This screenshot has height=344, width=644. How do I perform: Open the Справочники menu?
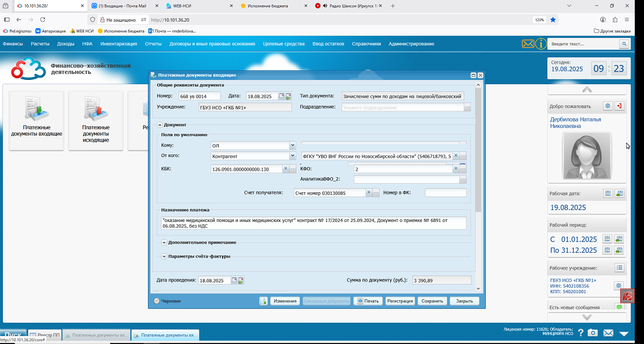coord(367,44)
